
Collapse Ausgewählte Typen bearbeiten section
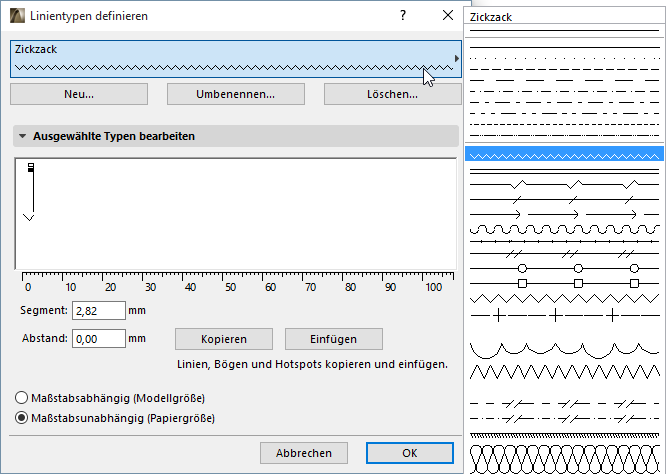23,136
